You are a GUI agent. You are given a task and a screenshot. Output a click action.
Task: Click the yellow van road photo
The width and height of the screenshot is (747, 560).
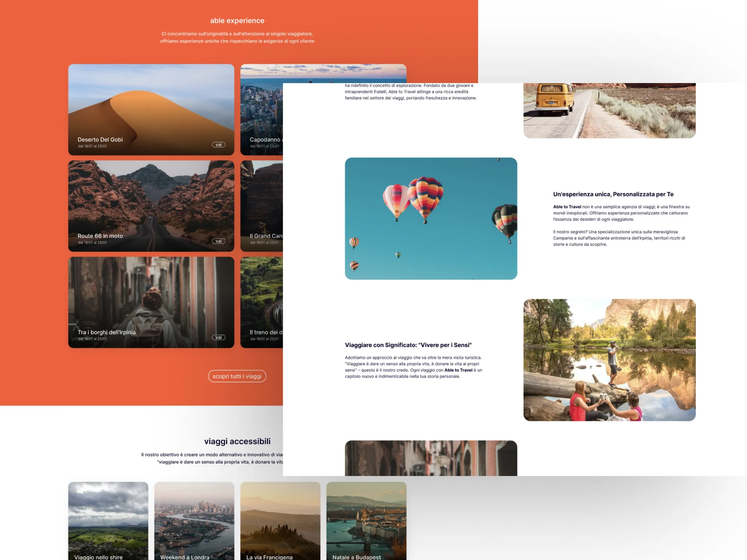(x=609, y=110)
